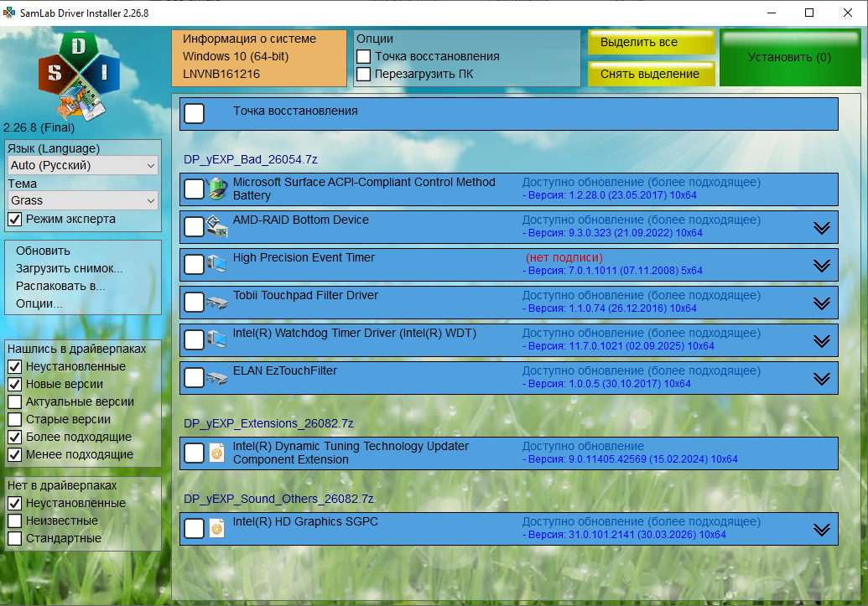Uncheck Неустановленные under Нашлись в драйверпаках
This screenshot has height=606, width=868.
point(15,366)
